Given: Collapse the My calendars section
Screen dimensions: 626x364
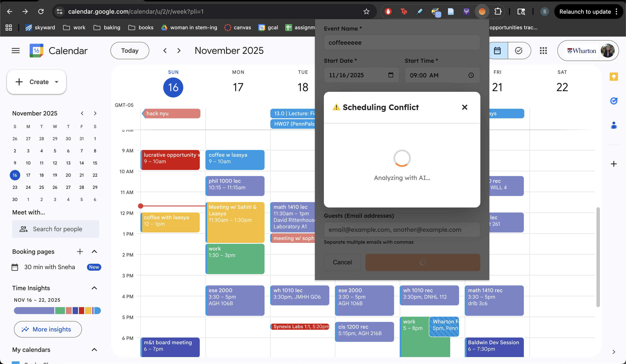Looking at the screenshot, I should [x=94, y=350].
